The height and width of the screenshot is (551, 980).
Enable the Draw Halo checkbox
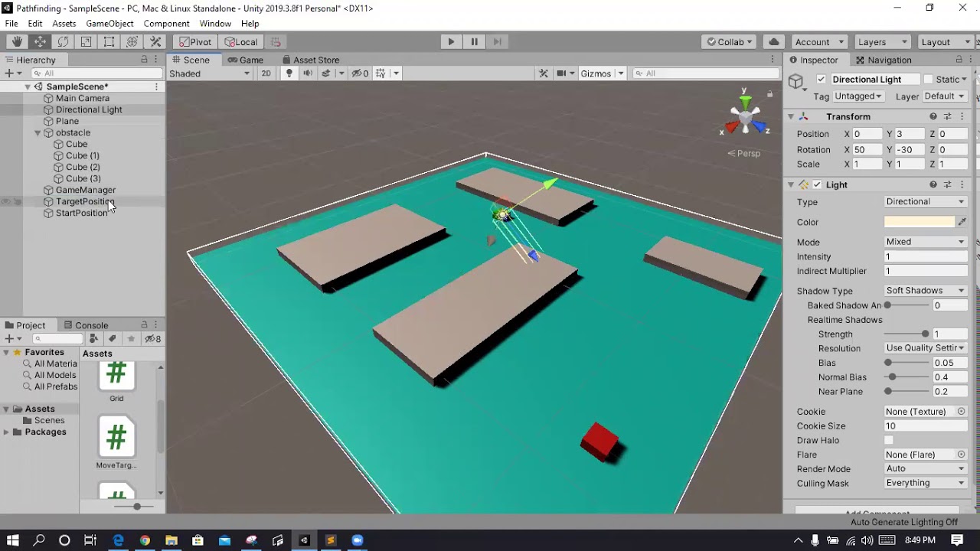coord(889,440)
